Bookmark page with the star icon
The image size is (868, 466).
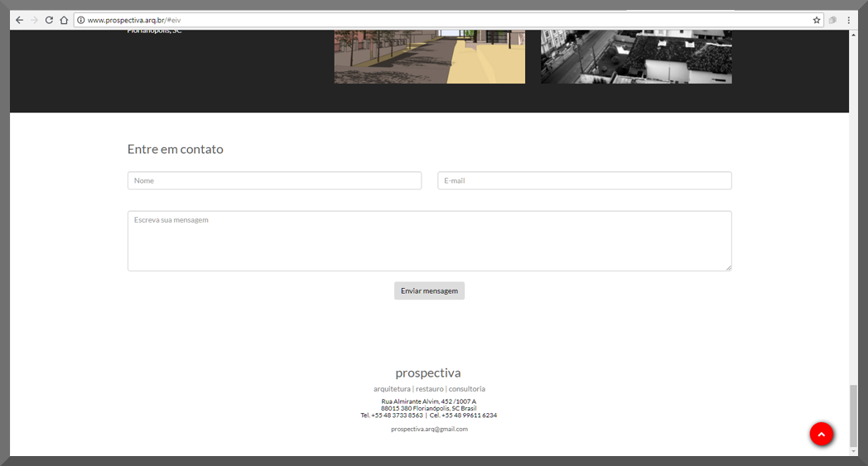point(817,20)
